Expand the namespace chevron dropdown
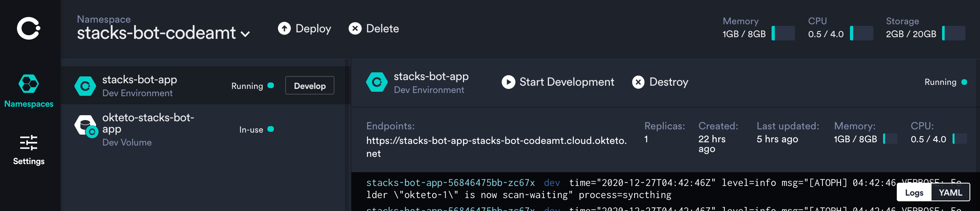Viewport: 980px width, 211px height. (x=245, y=34)
